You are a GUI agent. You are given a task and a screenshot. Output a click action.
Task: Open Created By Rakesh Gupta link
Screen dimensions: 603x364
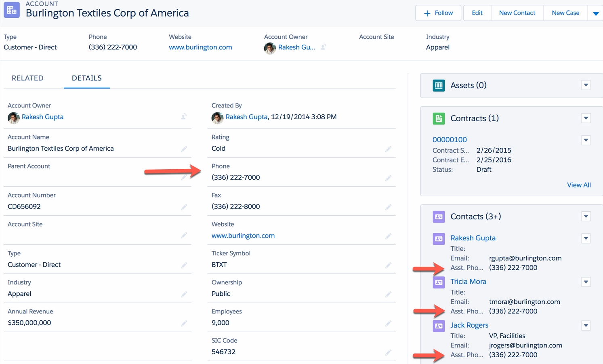246,117
